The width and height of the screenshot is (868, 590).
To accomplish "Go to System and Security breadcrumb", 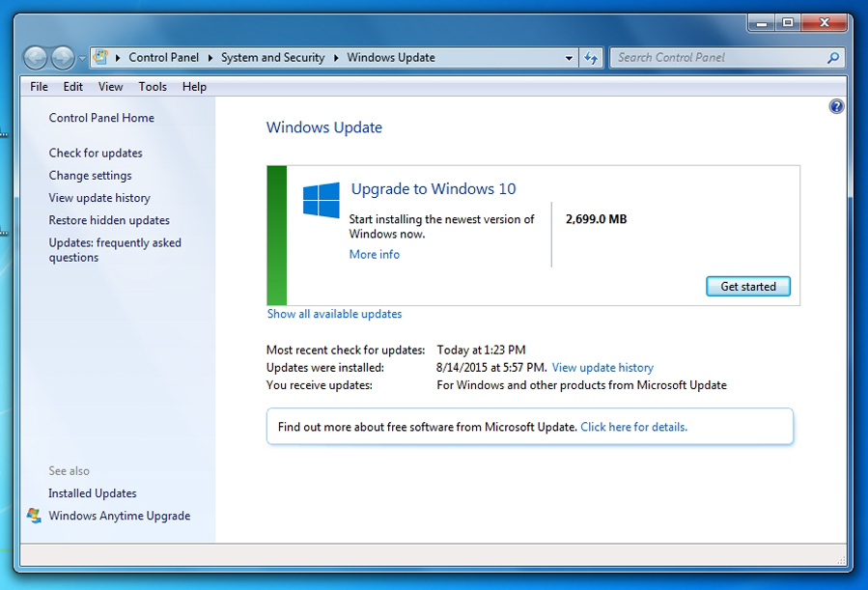I will pyautogui.click(x=272, y=58).
